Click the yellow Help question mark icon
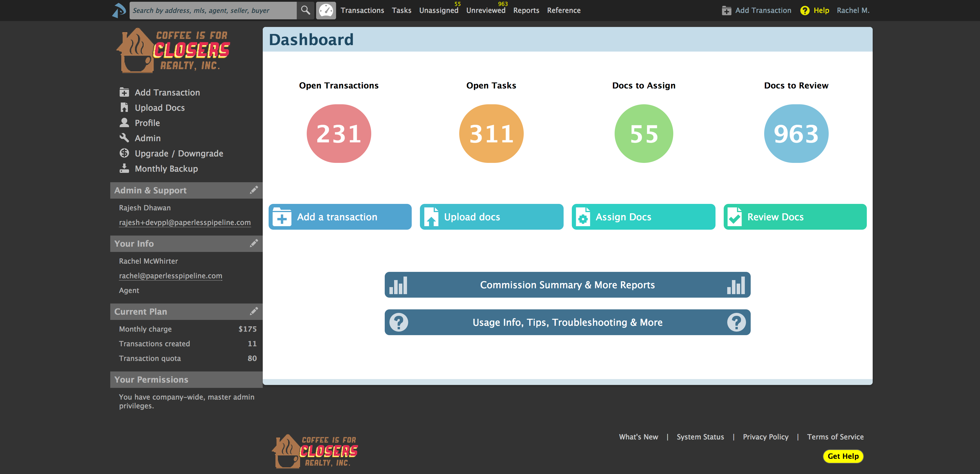This screenshot has height=474, width=980. [x=805, y=10]
